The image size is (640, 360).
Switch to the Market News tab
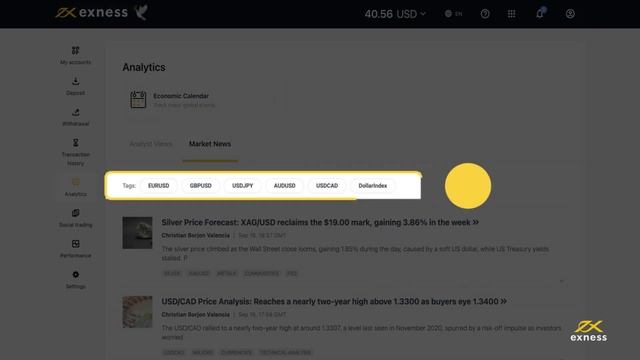pos(210,144)
